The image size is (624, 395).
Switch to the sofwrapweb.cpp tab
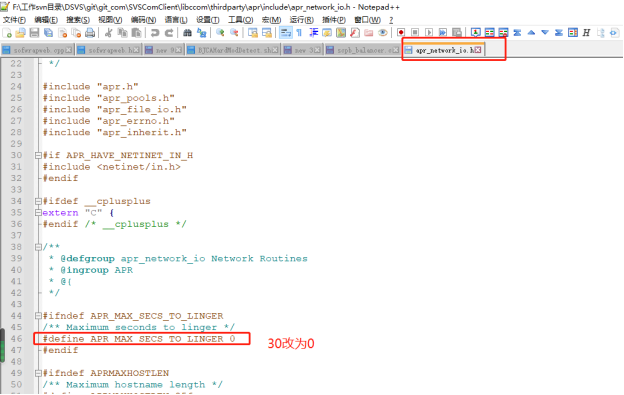point(37,50)
